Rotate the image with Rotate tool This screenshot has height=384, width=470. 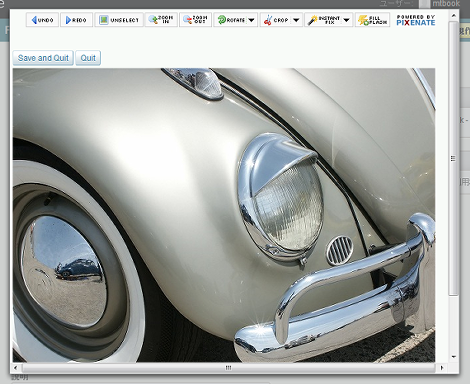tap(230, 20)
